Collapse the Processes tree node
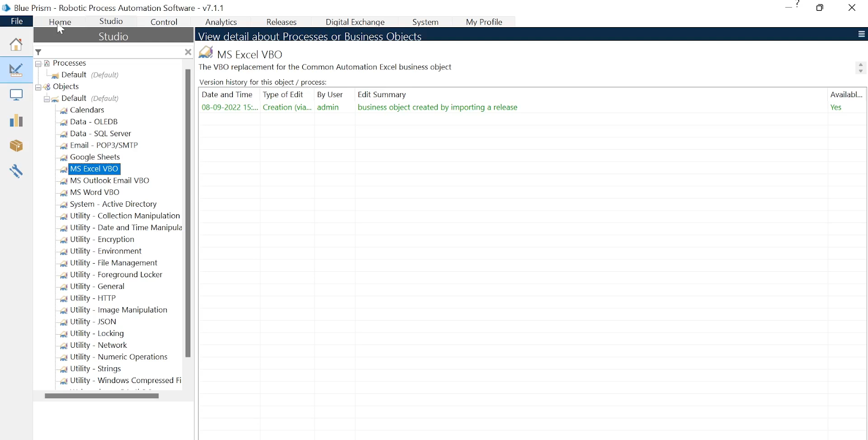This screenshot has width=868, height=440. click(39, 63)
